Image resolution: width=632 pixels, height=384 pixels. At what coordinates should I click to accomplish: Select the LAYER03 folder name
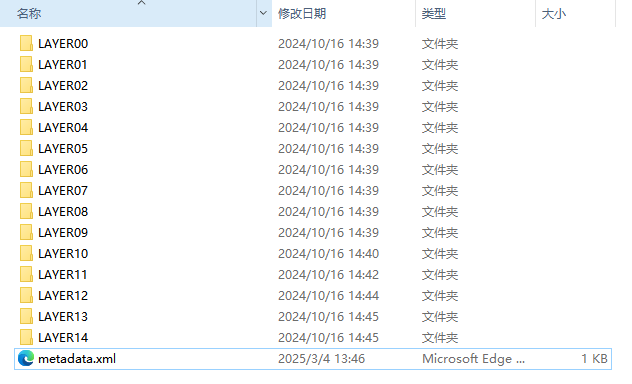point(63,106)
